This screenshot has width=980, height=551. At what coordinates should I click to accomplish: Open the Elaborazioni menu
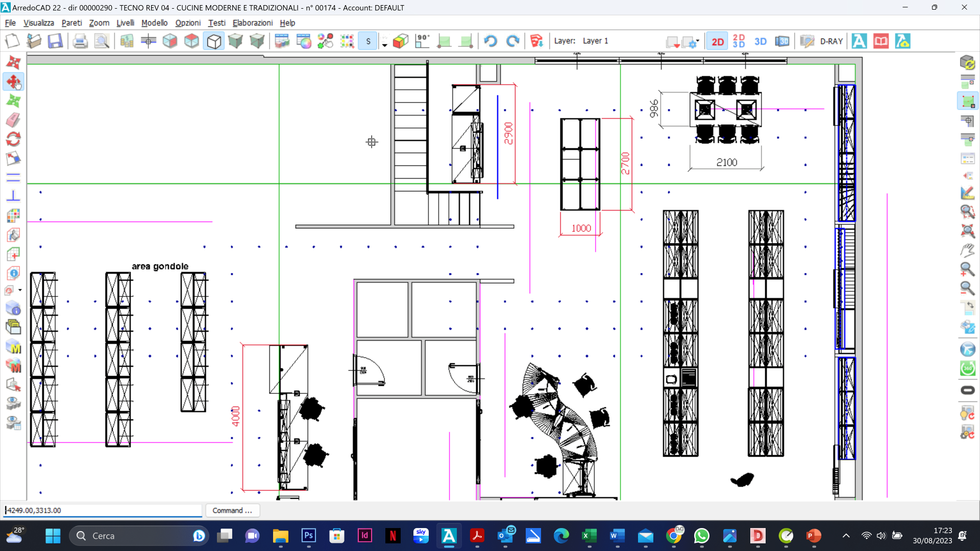point(253,23)
